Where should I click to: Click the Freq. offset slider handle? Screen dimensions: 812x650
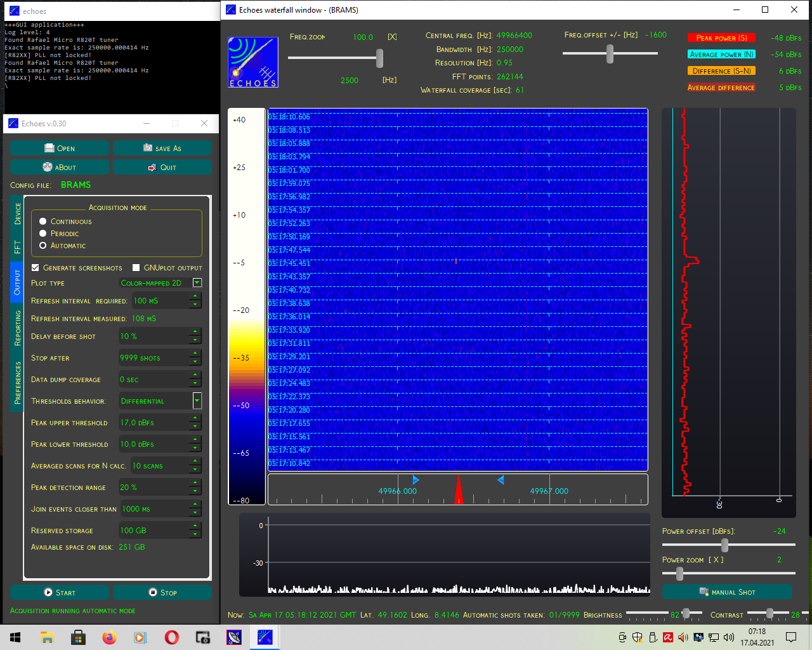pos(610,54)
